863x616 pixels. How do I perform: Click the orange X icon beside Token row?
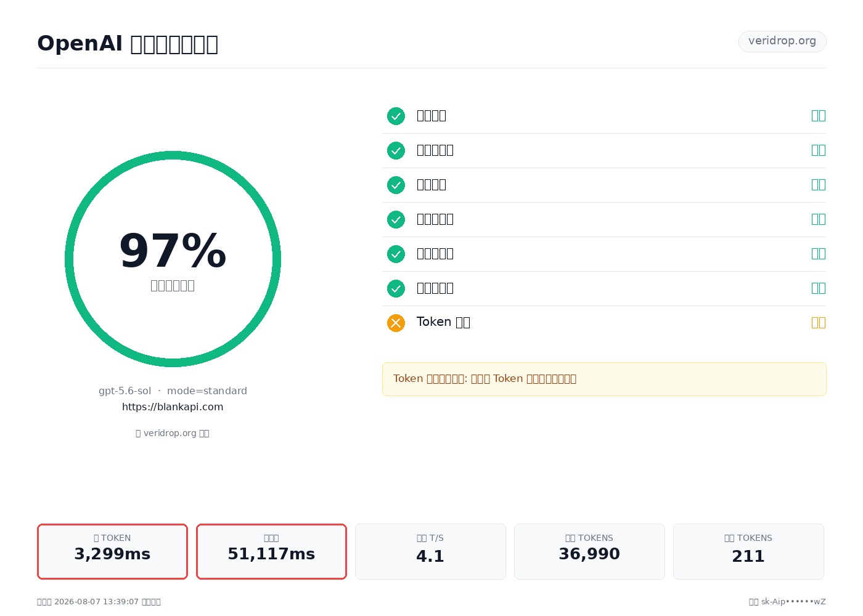click(x=396, y=323)
